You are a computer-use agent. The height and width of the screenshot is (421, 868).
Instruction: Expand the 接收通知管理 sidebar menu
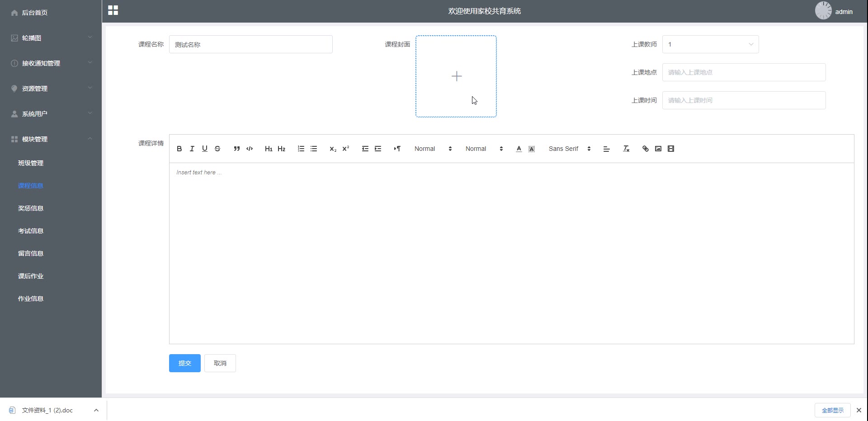(51, 63)
